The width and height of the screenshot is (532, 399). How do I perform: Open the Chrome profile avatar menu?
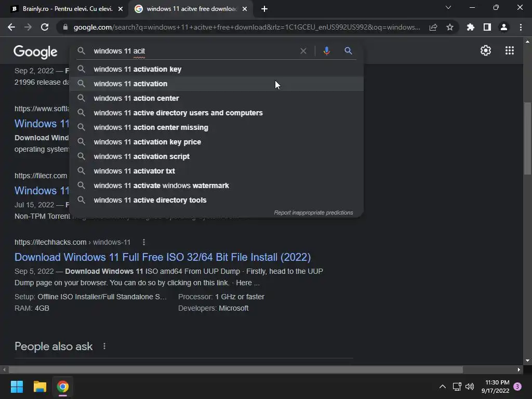pyautogui.click(x=504, y=27)
